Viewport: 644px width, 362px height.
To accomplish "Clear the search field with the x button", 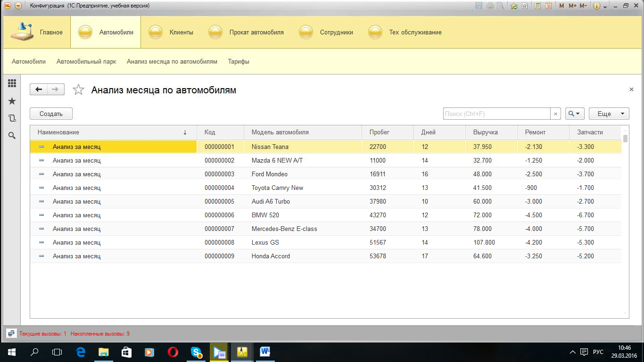I will tap(556, 114).
